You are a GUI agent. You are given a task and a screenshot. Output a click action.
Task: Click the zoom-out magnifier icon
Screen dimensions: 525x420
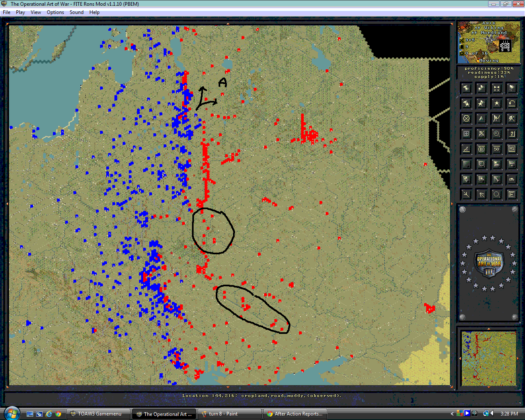click(x=497, y=134)
